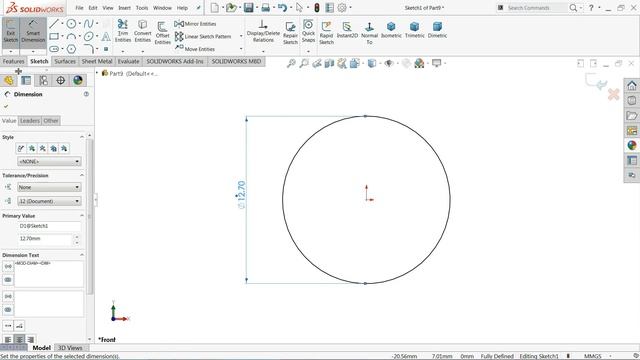
Task: Open the Leaders tab in Dimension panel
Action: pos(30,121)
